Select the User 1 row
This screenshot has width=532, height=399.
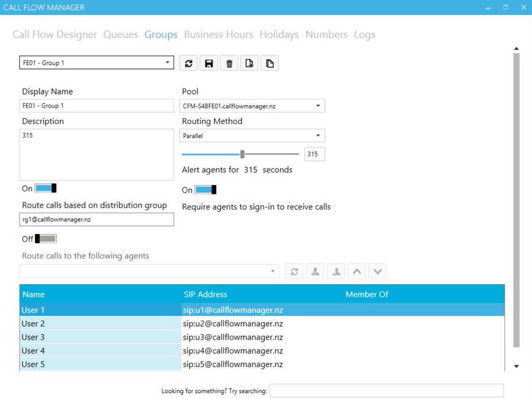(262, 310)
